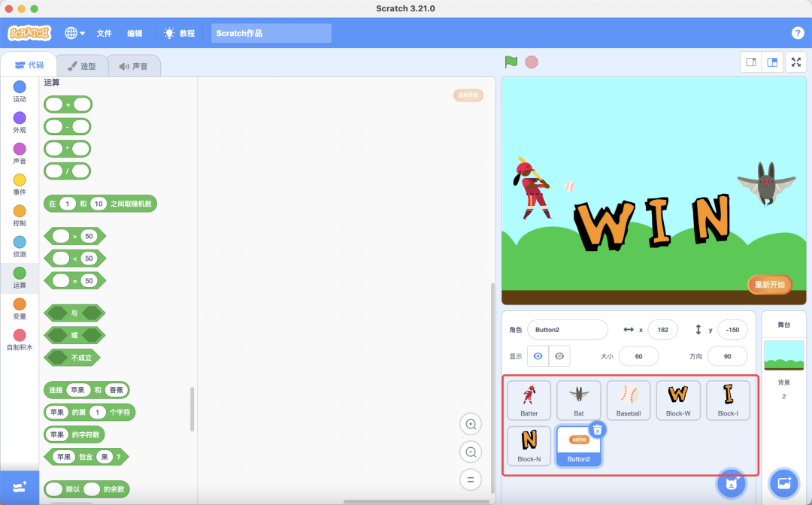Open the 文件 menu
The width and height of the screenshot is (812, 505).
point(104,33)
